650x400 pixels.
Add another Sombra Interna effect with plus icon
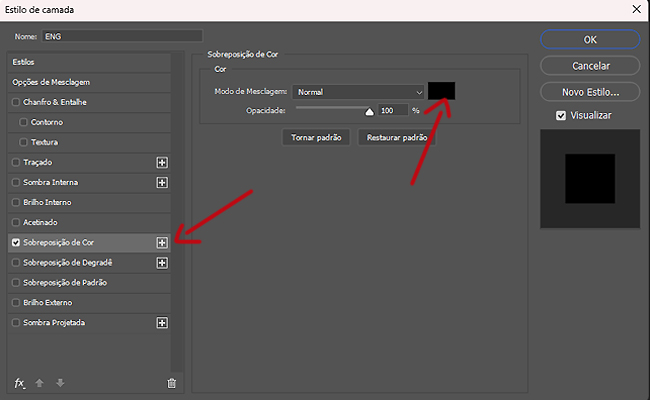pos(162,182)
